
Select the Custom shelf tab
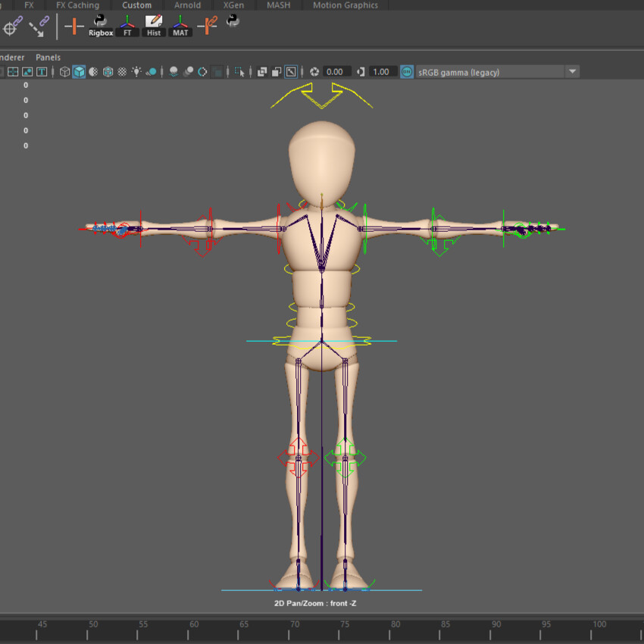coord(136,5)
